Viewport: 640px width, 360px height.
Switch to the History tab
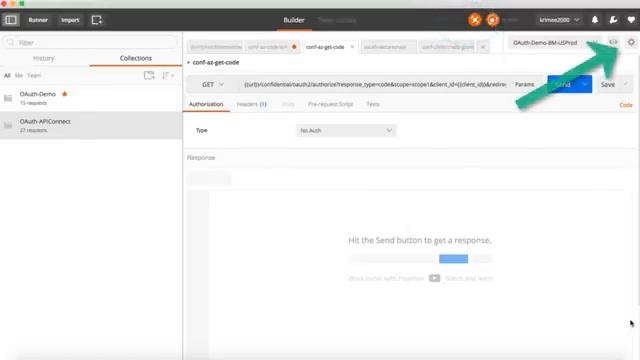tap(44, 58)
